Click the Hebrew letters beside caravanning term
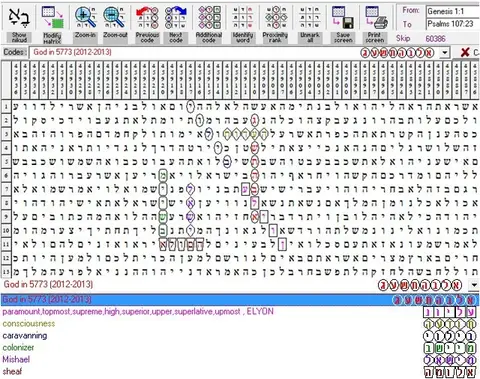 pos(450,336)
